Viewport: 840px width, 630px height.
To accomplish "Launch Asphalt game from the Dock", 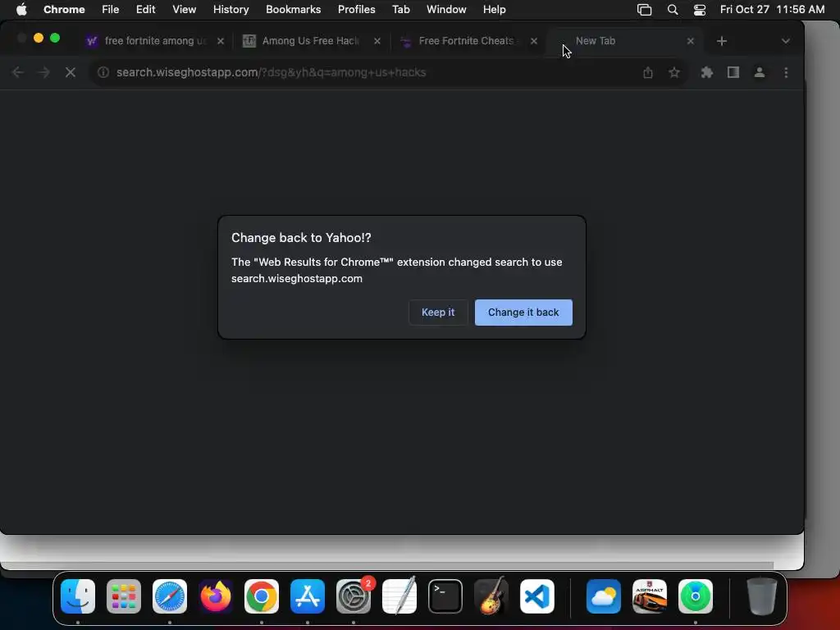I will point(650,596).
